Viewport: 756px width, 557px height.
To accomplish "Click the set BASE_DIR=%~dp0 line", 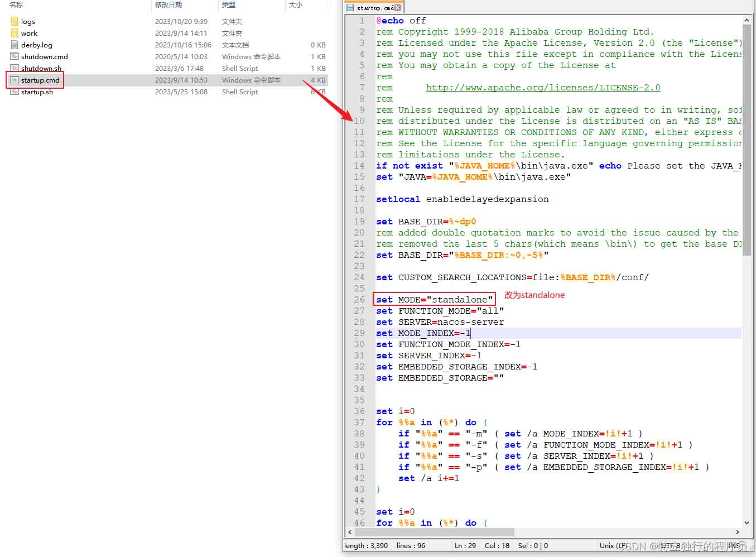I will (426, 222).
